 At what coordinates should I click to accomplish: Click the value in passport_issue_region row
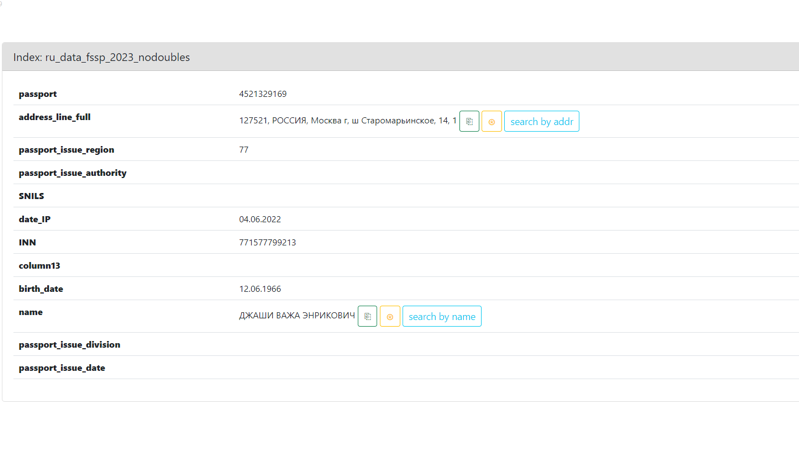pos(244,150)
